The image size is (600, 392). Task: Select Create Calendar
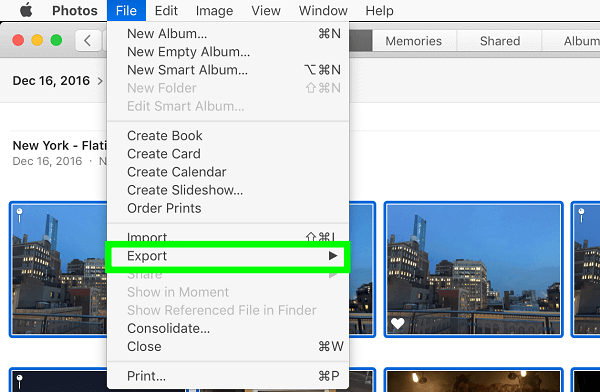point(228,172)
